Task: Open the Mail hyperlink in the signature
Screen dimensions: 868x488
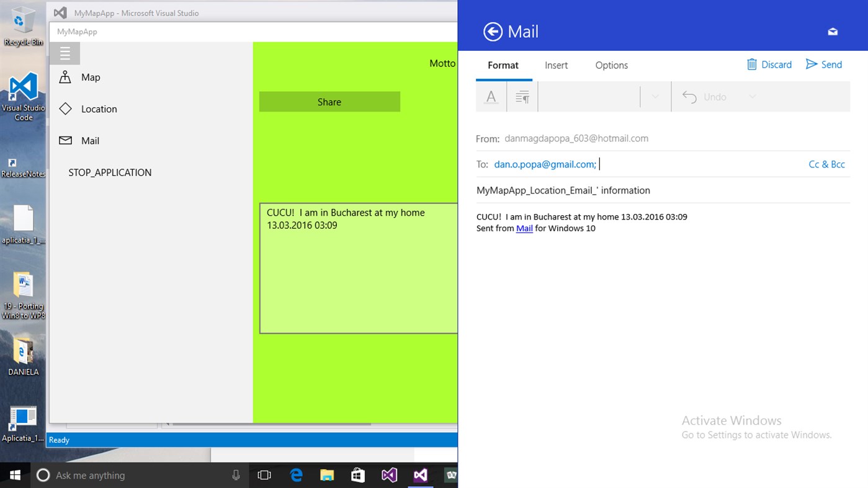Action: pos(524,228)
